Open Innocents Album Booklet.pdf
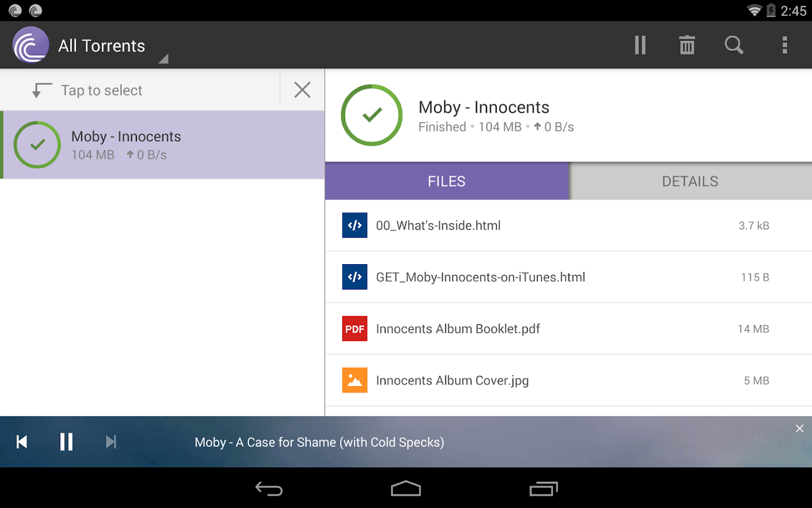Image resolution: width=812 pixels, height=508 pixels. pos(568,329)
